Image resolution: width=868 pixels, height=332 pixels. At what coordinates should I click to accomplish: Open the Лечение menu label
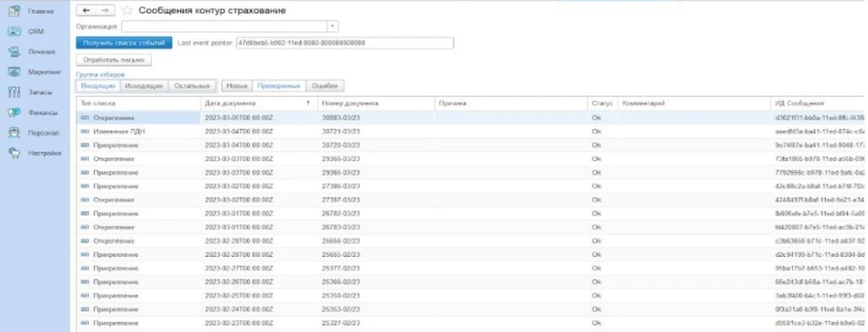[x=42, y=51]
